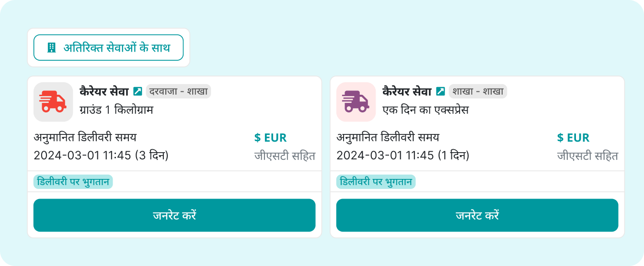Click the कैरेयर सेवा title beside the red truck
This screenshot has width=644, height=266.
pyautogui.click(x=104, y=91)
